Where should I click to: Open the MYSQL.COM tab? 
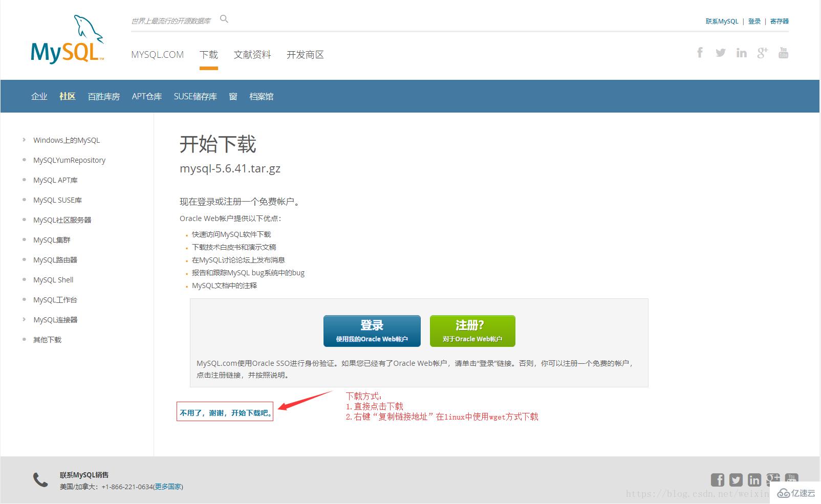pos(157,55)
